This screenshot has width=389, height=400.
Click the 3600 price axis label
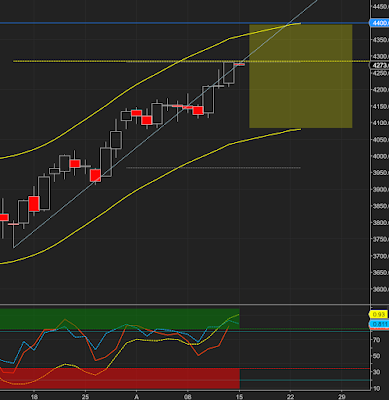[x=381, y=289]
